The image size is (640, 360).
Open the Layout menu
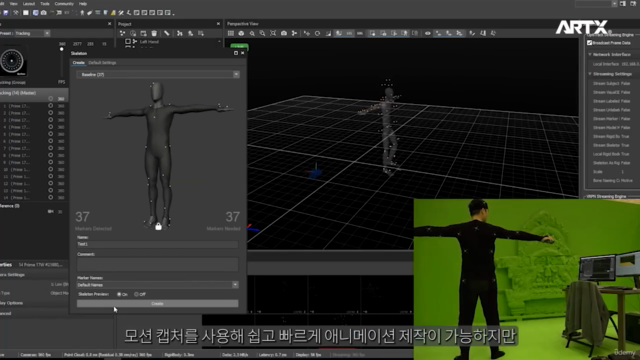tap(29, 4)
